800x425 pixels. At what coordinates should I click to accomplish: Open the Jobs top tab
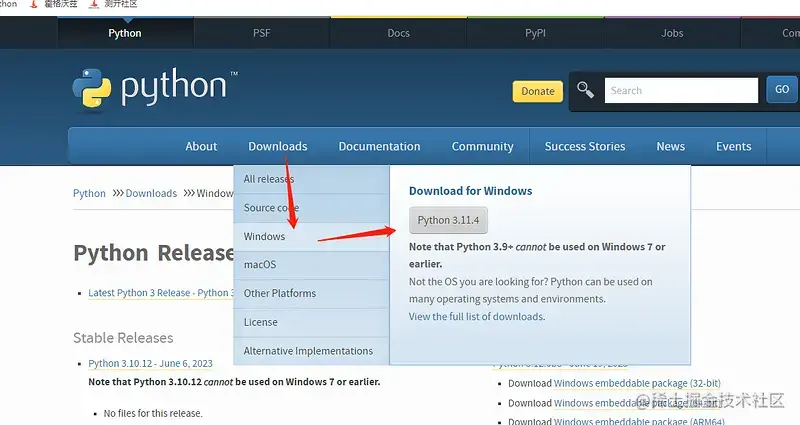(x=672, y=33)
